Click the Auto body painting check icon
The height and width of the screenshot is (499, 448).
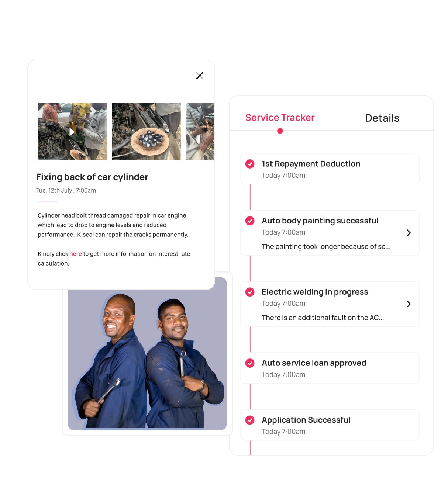(250, 221)
